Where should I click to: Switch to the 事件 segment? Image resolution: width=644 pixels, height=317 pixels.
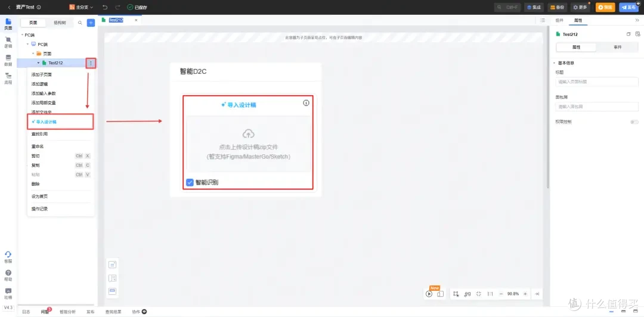(617, 47)
